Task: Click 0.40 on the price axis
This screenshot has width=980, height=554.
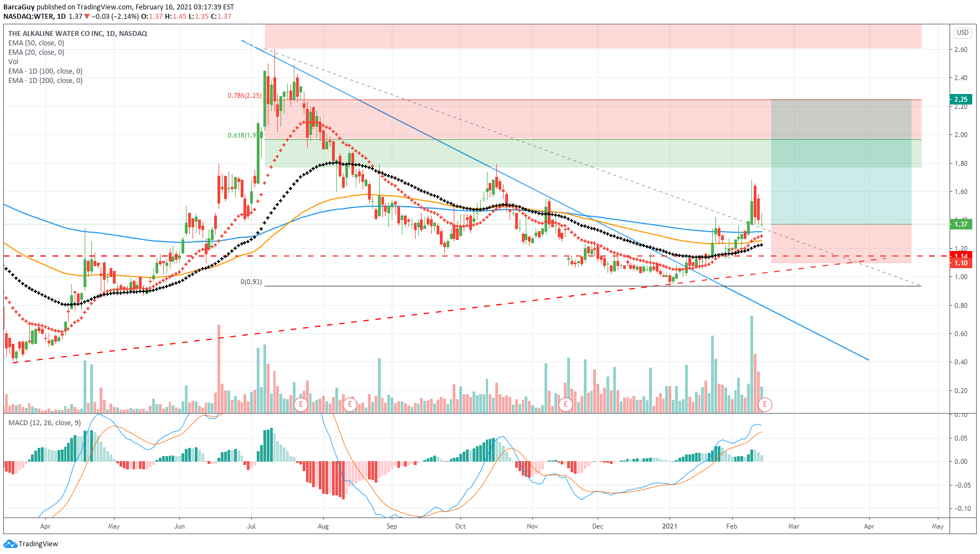Action: coord(961,362)
